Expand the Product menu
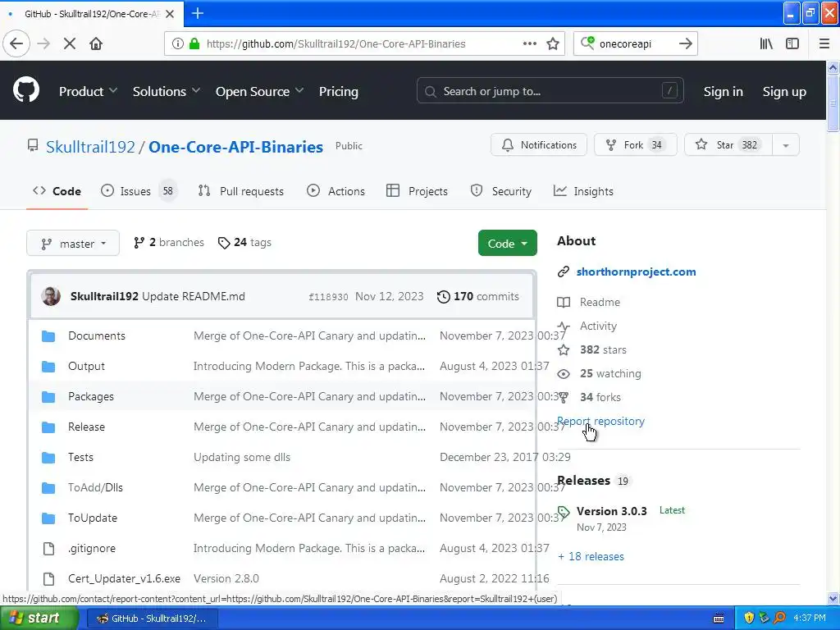Viewport: 840px width, 630px height. click(88, 92)
